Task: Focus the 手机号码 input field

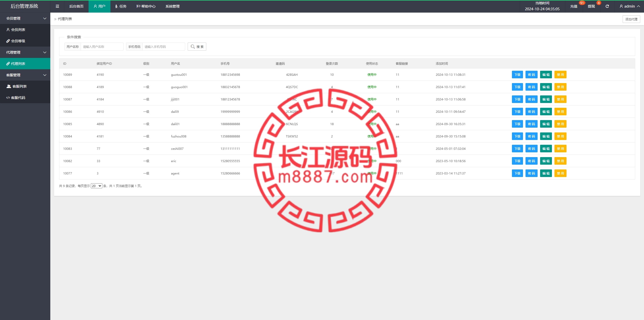Action: pos(164,47)
